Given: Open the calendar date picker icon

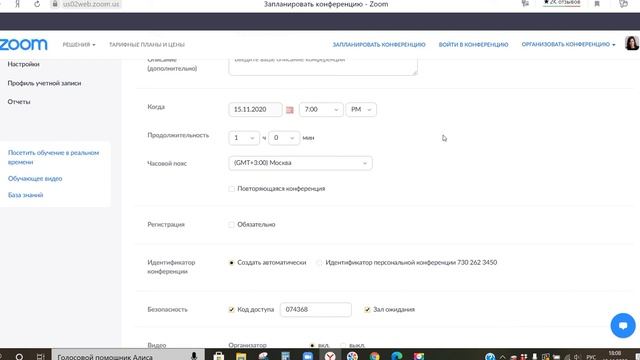Looking at the screenshot, I should pyautogui.click(x=290, y=110).
